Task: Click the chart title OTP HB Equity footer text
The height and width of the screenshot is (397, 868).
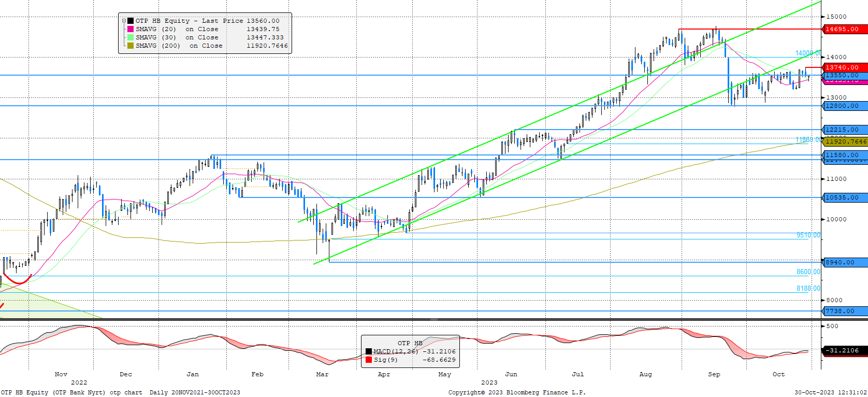Action: click(x=121, y=392)
